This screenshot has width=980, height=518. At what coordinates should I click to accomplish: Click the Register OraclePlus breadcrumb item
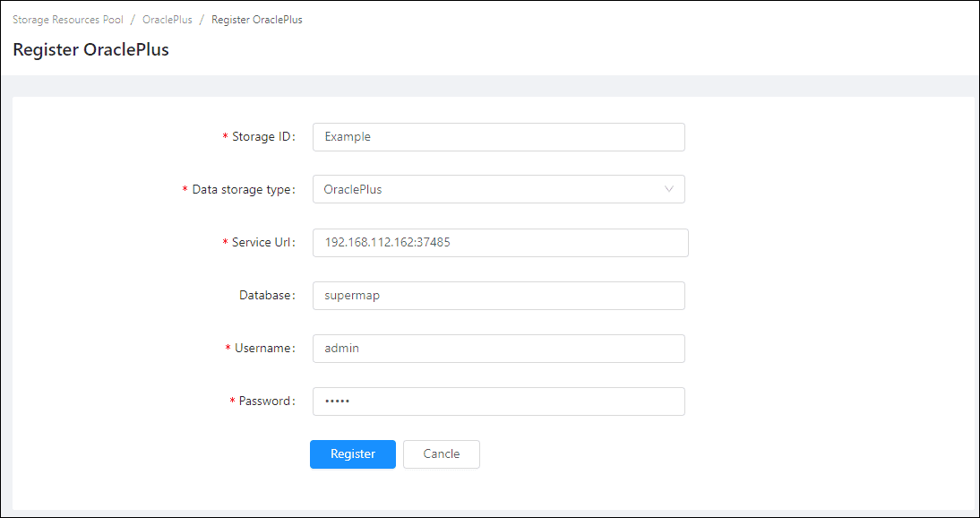pos(257,20)
